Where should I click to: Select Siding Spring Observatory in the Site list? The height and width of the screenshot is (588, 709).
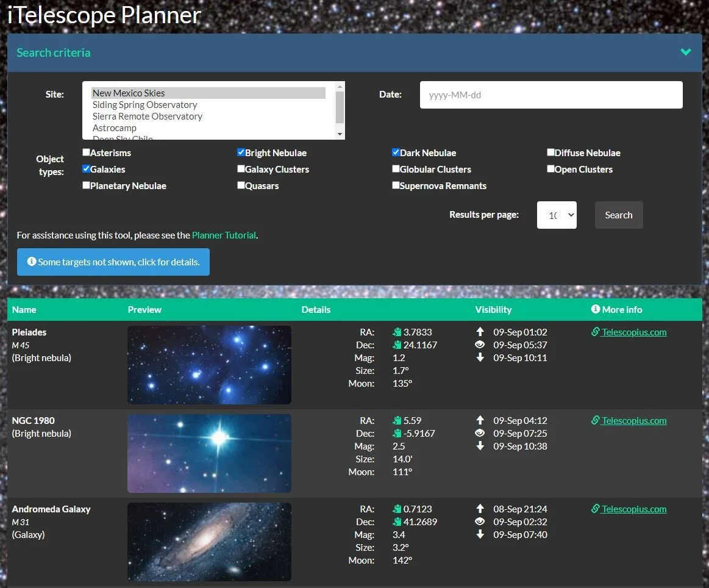(144, 104)
